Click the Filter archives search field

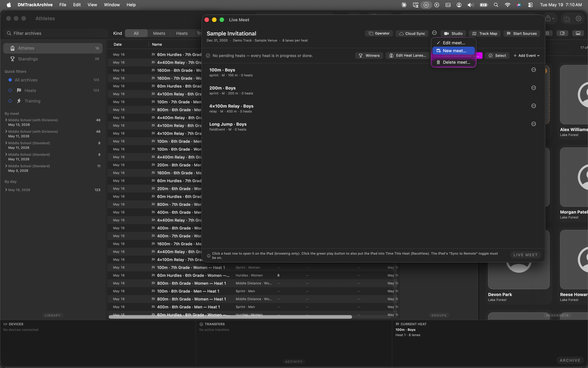[56, 33]
